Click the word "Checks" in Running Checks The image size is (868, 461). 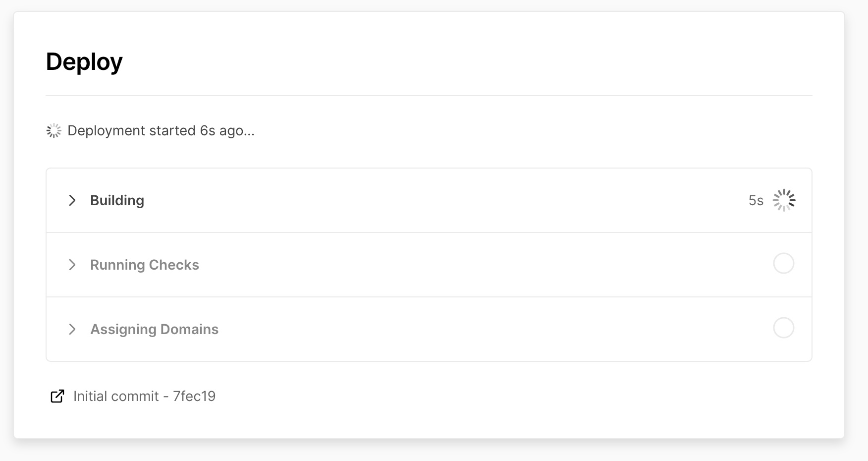(x=174, y=265)
